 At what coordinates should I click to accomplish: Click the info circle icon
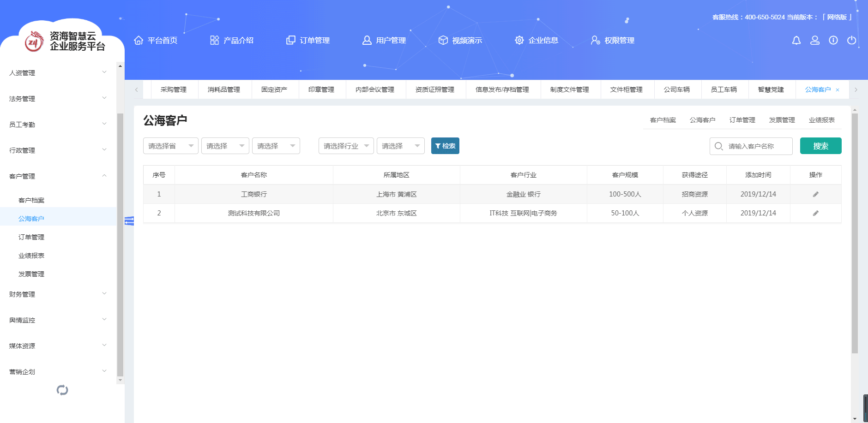[x=833, y=41]
